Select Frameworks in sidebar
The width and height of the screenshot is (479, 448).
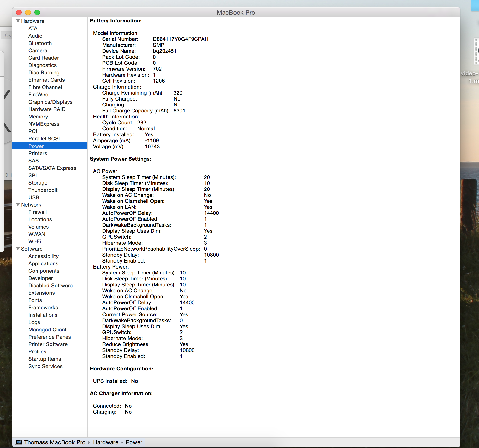[43, 308]
